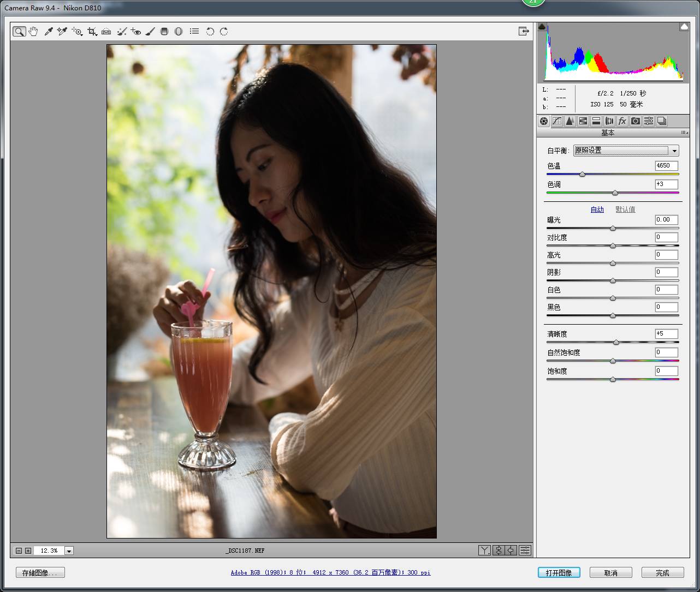Click the 清晰度 value field
The width and height of the screenshot is (700, 592).
(x=667, y=334)
